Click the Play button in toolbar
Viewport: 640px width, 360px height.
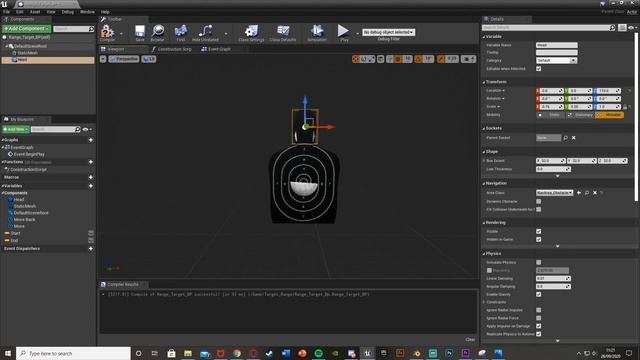[x=344, y=33]
